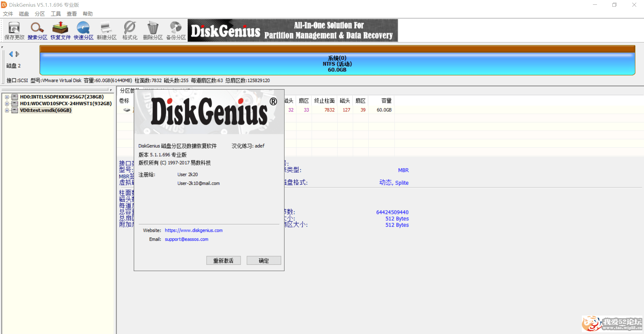Image resolution: width=644 pixels, height=334 pixels.
Task: Go to the previous disk with left arrow
Action: [11, 54]
